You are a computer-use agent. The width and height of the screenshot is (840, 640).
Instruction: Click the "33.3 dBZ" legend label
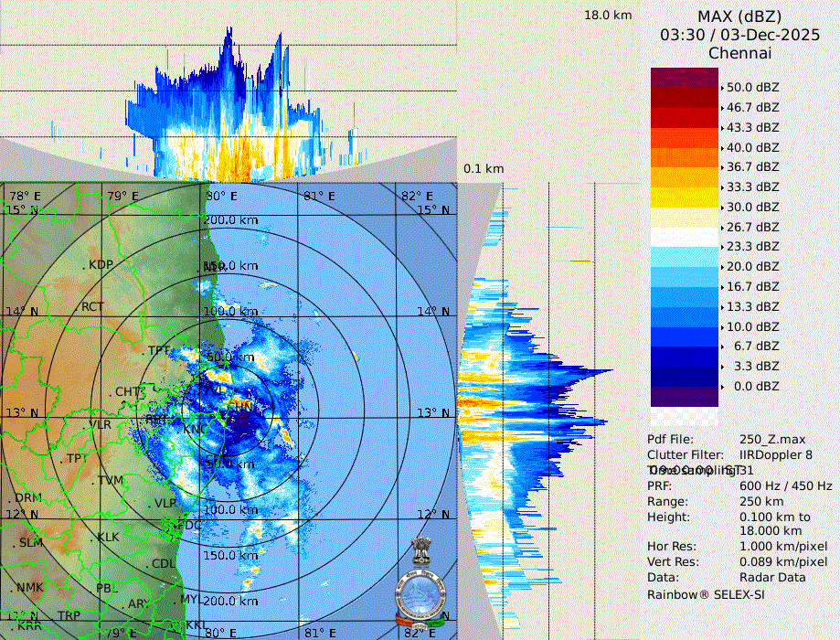[x=752, y=187]
